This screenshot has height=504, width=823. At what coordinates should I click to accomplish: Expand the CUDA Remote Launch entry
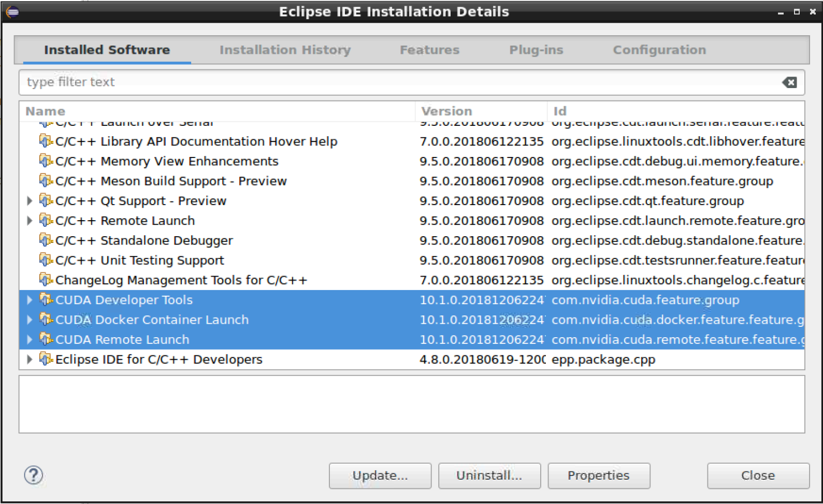[30, 339]
